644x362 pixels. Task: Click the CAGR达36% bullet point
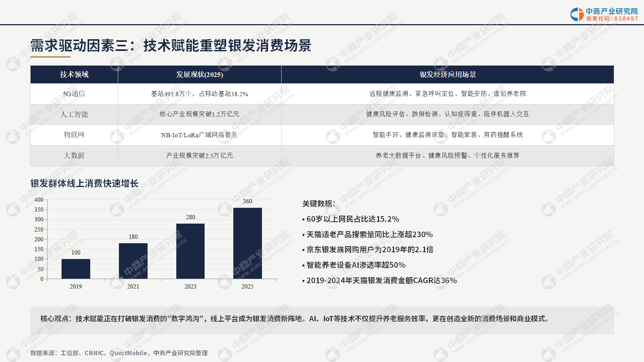click(x=379, y=281)
